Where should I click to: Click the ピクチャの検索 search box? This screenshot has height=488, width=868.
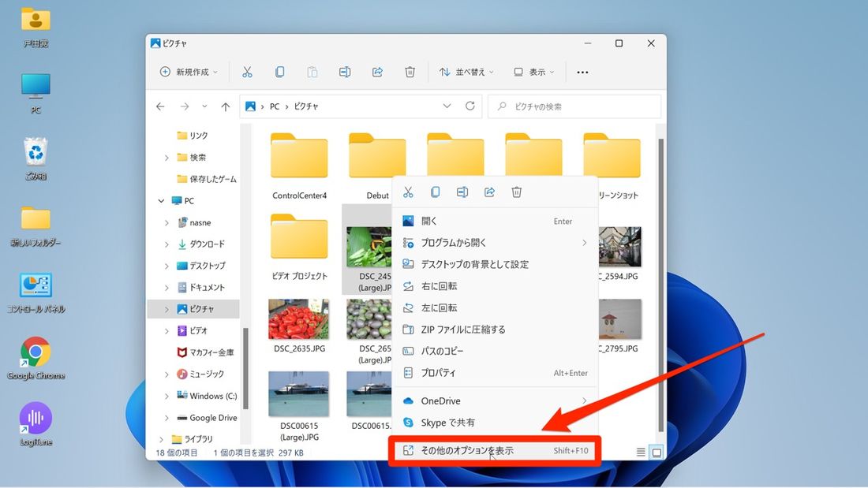[x=574, y=106]
